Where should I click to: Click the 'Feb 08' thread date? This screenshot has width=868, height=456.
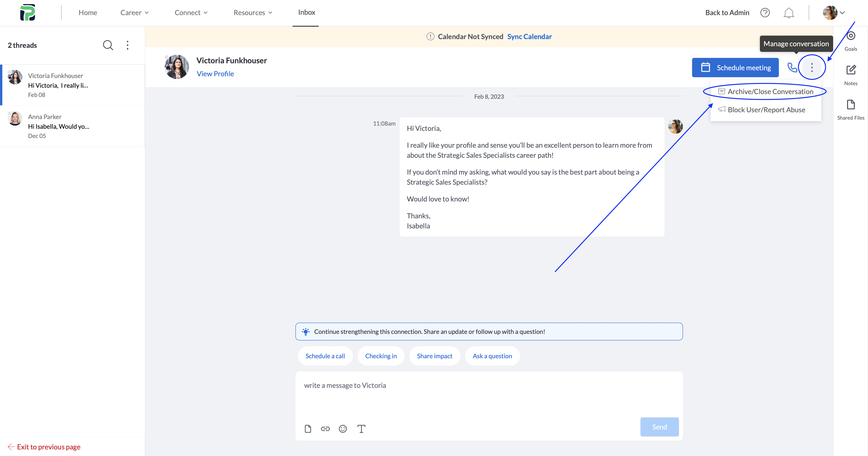(36, 95)
